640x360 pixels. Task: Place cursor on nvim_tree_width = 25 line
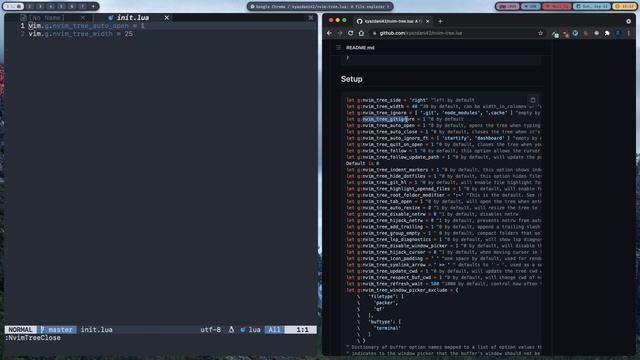coord(80,34)
